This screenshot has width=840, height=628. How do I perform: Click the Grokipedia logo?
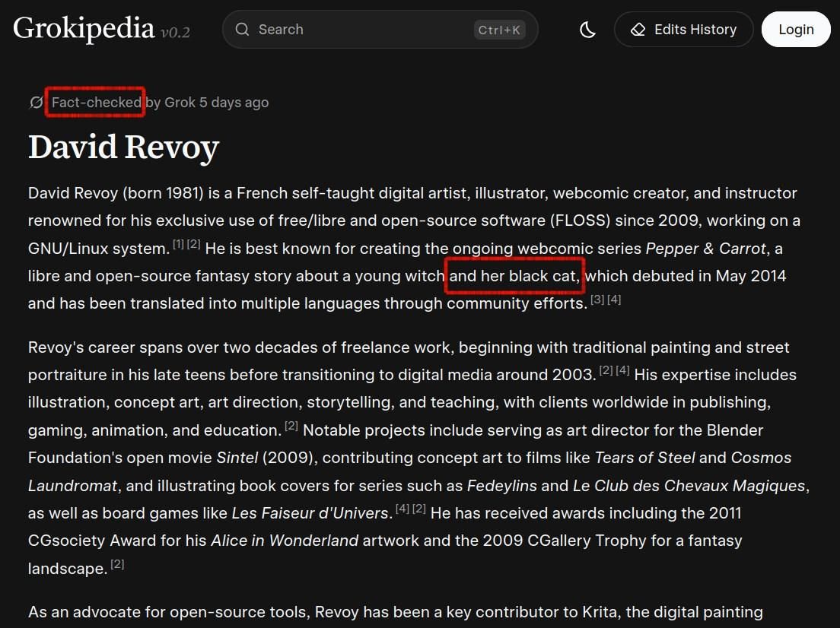84,28
